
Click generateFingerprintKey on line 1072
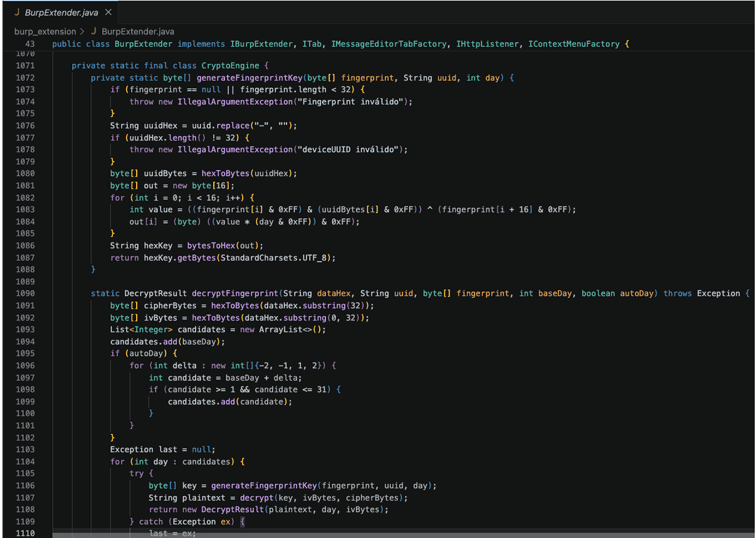point(249,78)
